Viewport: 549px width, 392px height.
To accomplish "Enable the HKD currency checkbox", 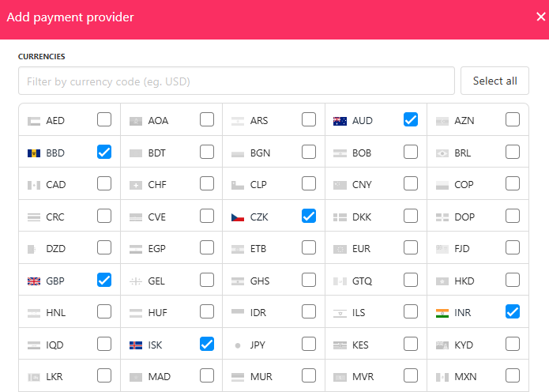I will [513, 280].
